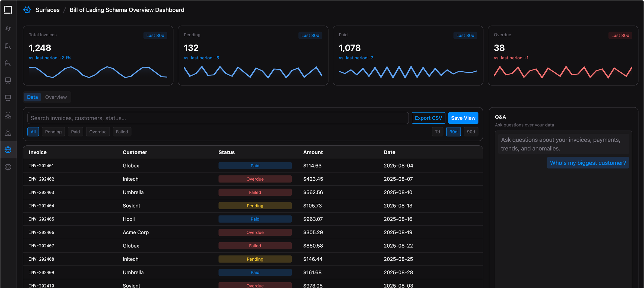
Task: Click the "Who's my biggest customer?" suggestion
Action: click(588, 163)
